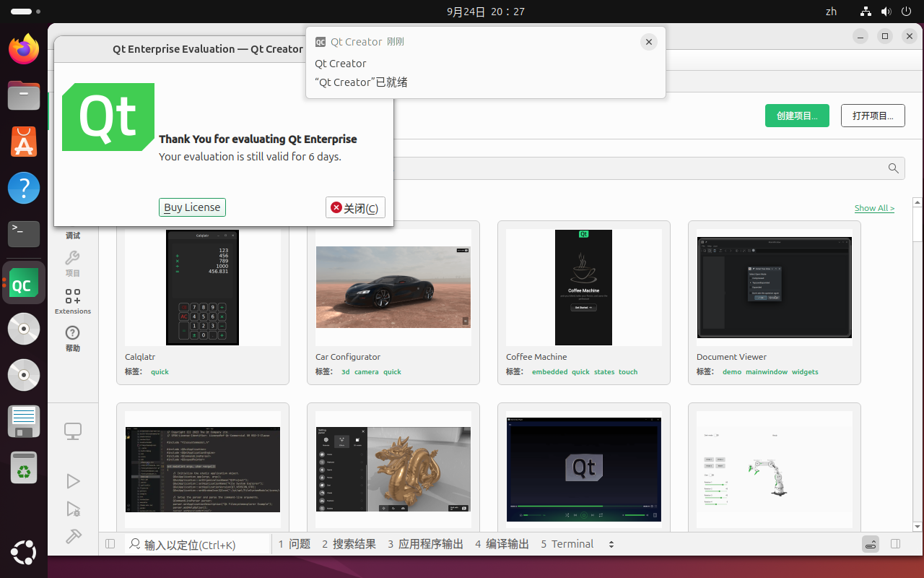The width and height of the screenshot is (924, 578).
Task: Click the Show Apps Ubuntu logo
Action: coord(24,553)
